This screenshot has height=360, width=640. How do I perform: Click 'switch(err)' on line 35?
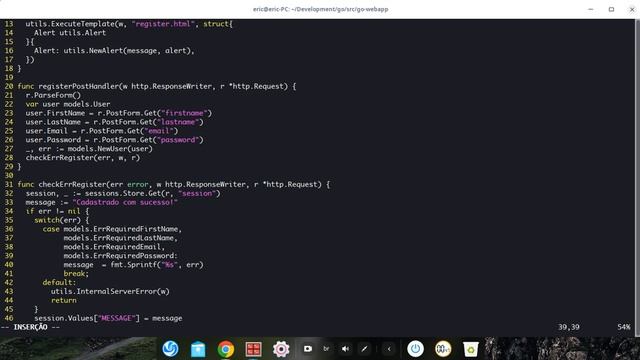(x=59, y=220)
